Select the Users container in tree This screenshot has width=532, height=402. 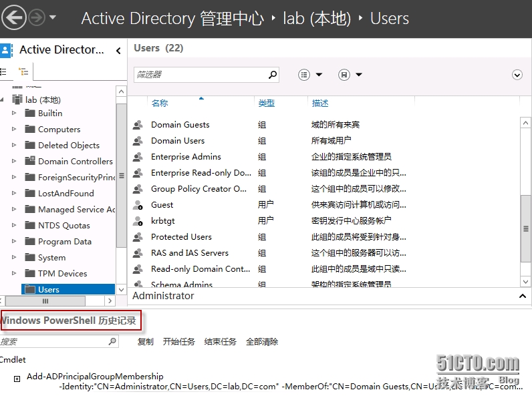coord(68,289)
